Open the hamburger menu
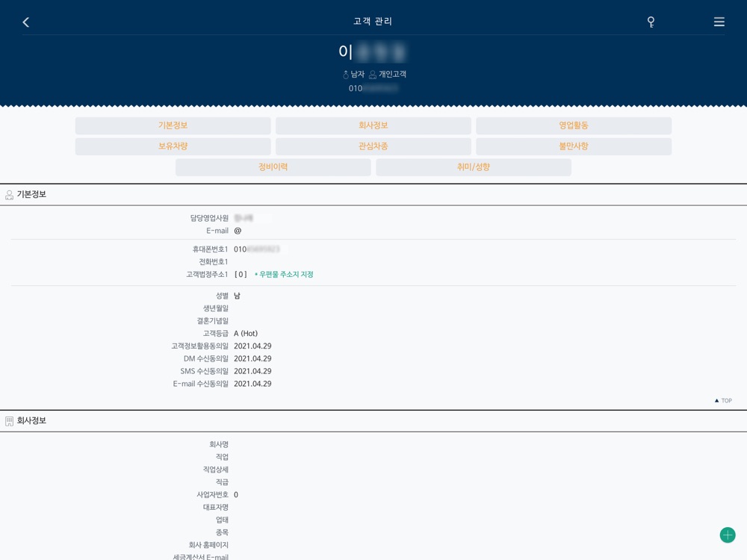Viewport: 747px width, 560px height. click(719, 22)
